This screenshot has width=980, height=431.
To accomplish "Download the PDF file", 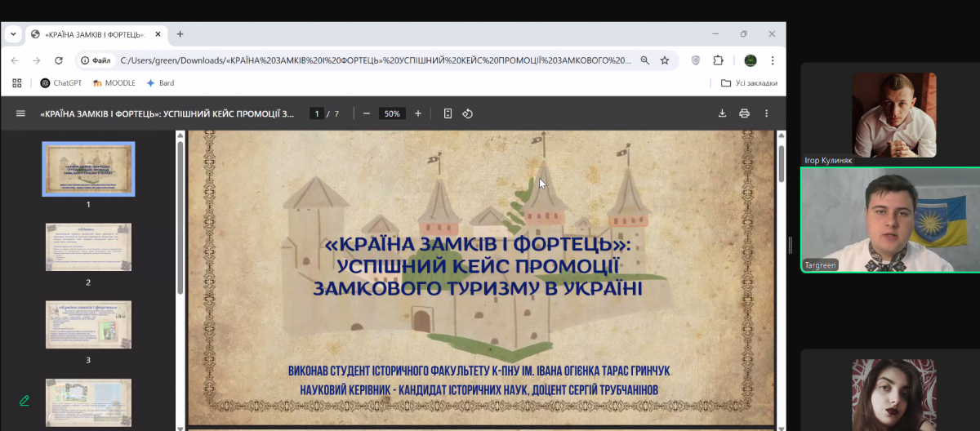I will [722, 113].
